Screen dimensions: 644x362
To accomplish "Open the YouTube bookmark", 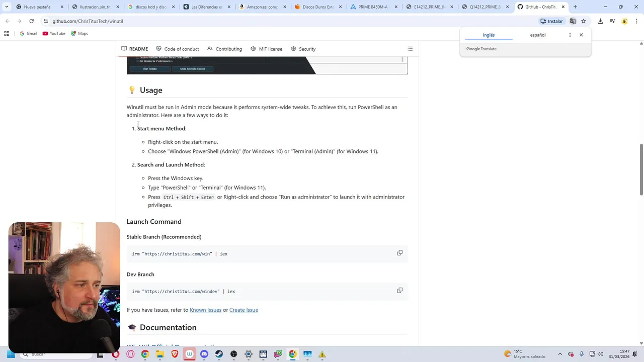I will point(54,34).
